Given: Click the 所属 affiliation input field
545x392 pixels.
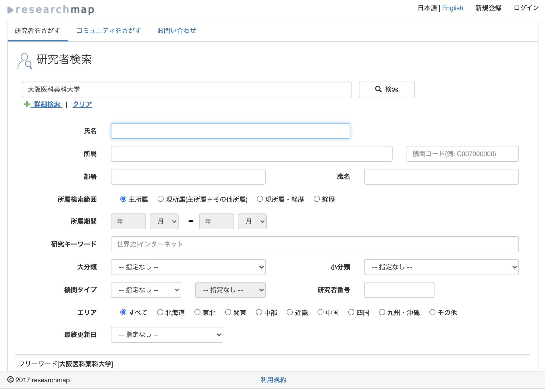Looking at the screenshot, I should point(252,154).
